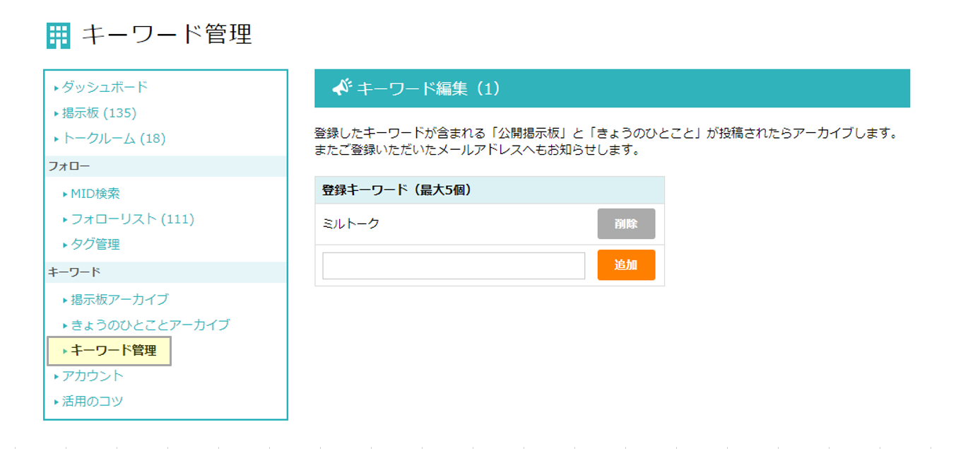Select MID検索 under フォロー

[x=95, y=194]
